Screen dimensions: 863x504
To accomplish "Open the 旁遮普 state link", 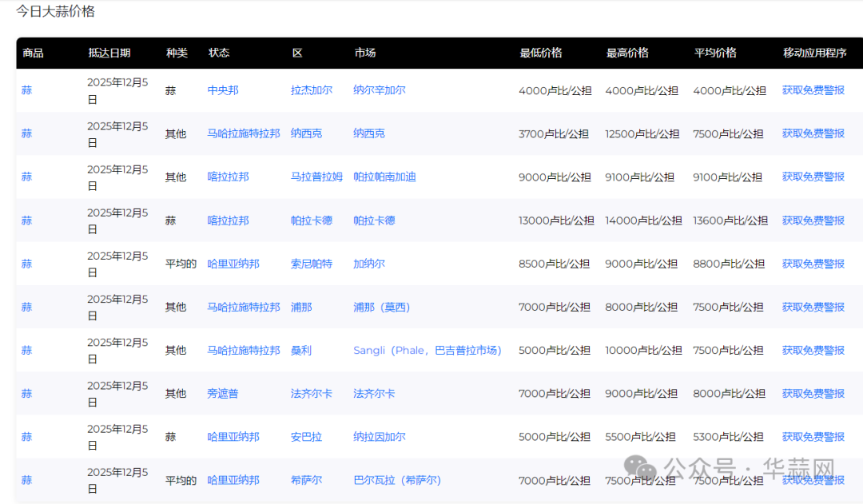I will (x=223, y=394).
